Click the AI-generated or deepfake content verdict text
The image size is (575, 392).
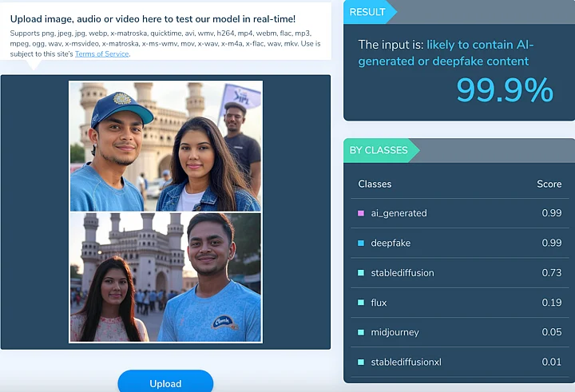point(446,53)
